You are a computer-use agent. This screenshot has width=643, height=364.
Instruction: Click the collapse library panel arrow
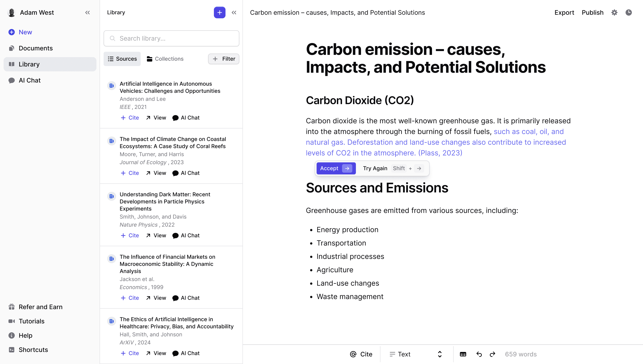tap(234, 12)
